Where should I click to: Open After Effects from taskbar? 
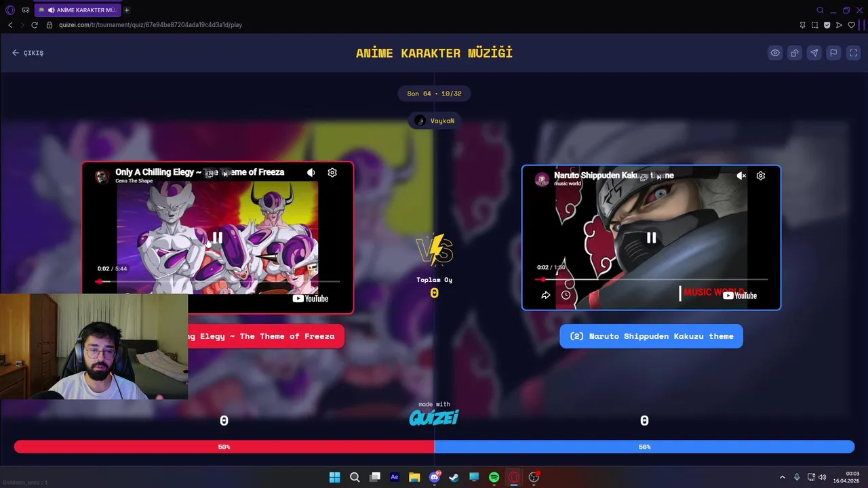[395, 477]
